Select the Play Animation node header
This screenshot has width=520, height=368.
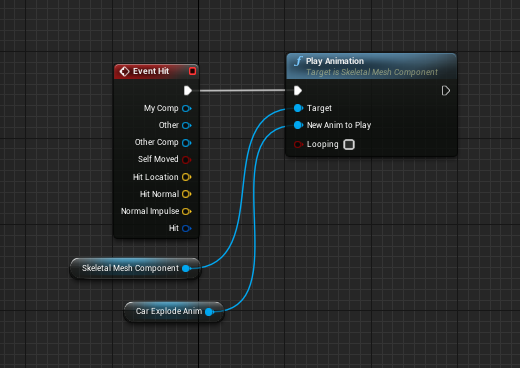point(371,66)
